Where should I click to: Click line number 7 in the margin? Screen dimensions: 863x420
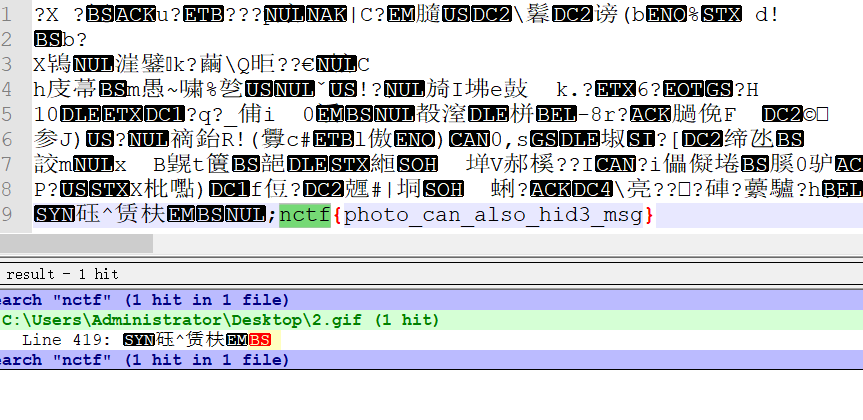(x=9, y=165)
